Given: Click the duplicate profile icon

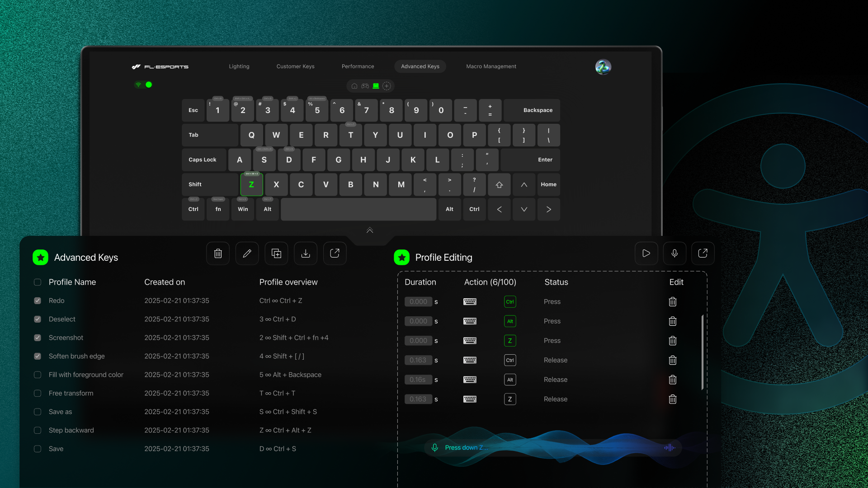Looking at the screenshot, I should pos(276,253).
